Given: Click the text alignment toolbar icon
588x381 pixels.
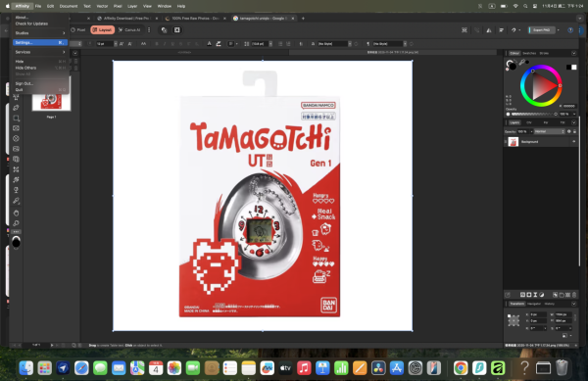Looking at the screenshot, I should coord(501,30).
